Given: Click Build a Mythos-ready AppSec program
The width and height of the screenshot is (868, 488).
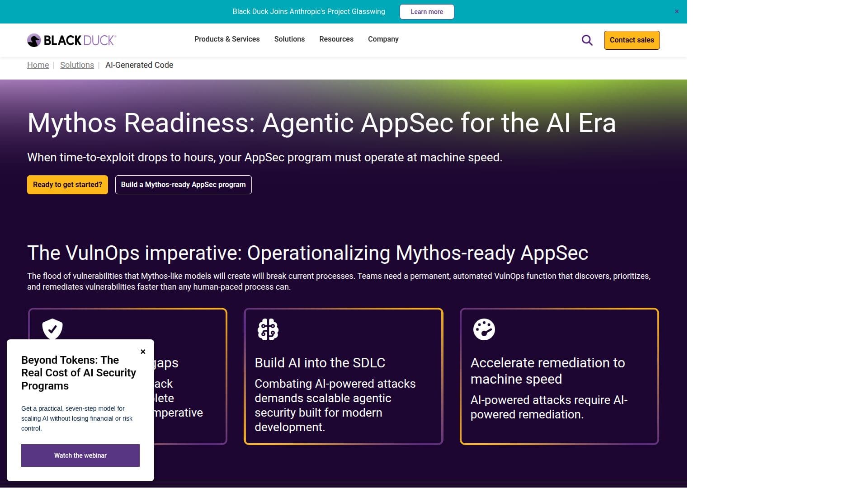Looking at the screenshot, I should coord(183,185).
